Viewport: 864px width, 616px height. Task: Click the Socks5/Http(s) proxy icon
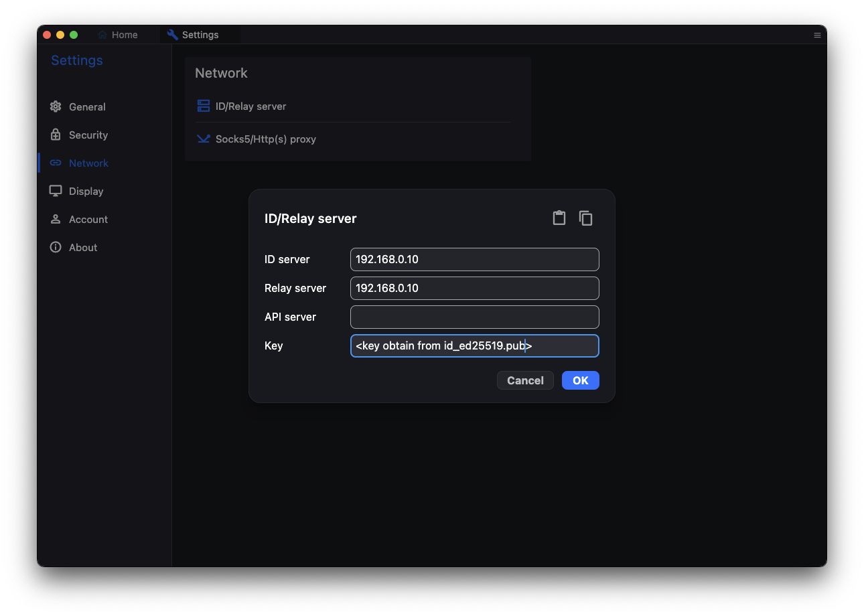[x=204, y=139]
